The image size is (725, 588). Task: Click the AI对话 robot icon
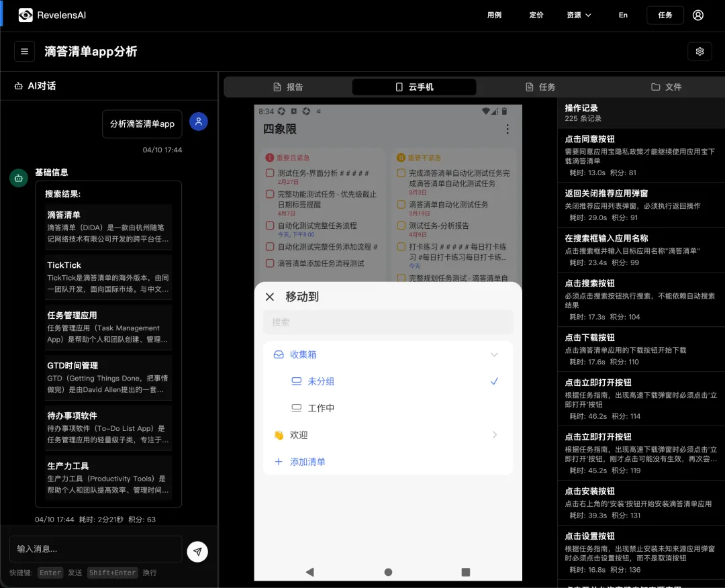pos(19,86)
